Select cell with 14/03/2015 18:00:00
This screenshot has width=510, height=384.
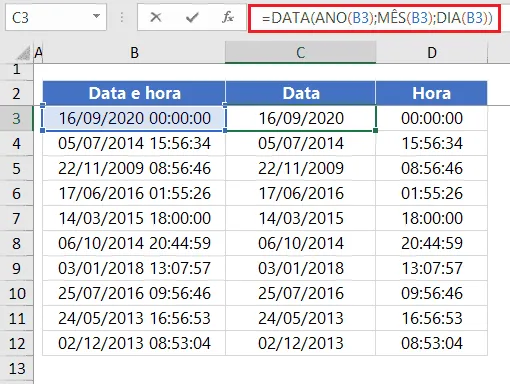coord(134,218)
